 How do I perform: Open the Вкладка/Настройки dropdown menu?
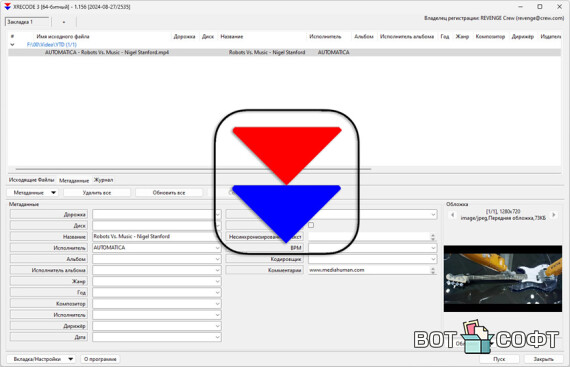coord(40,359)
